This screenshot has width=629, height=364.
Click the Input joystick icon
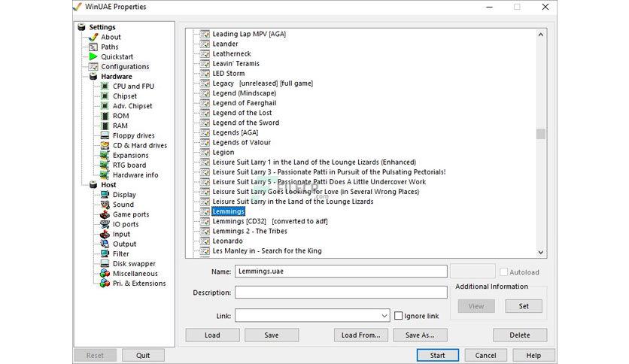tap(105, 234)
